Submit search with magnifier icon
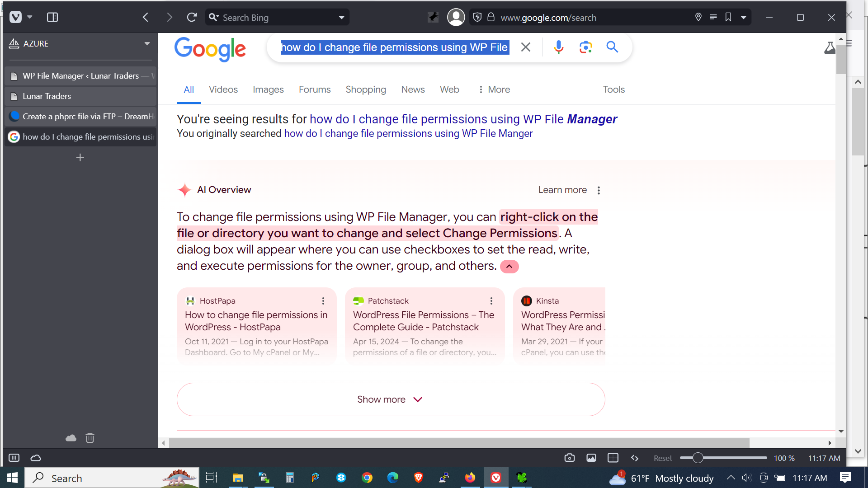 612,47
